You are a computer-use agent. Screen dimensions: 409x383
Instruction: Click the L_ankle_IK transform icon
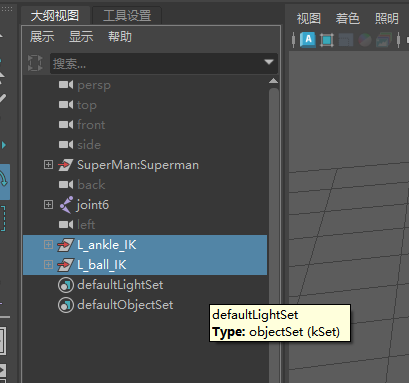[x=66, y=245]
